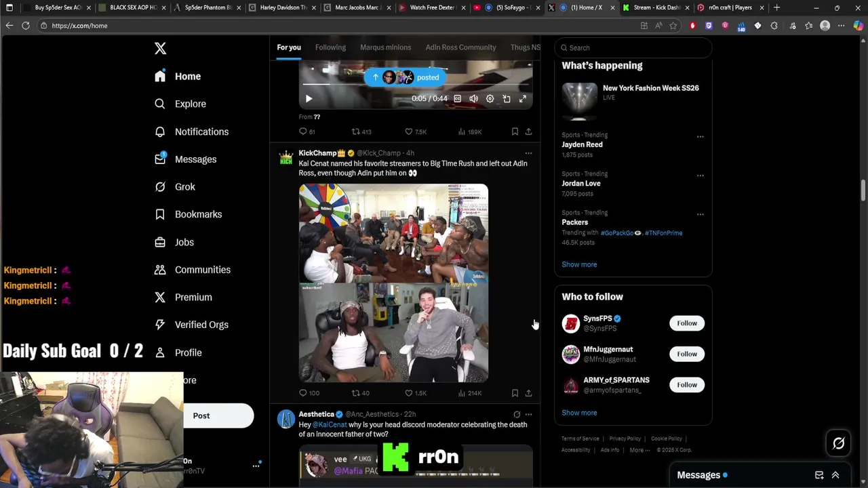Open the X logo home link
This screenshot has height=488, width=868.
click(x=160, y=48)
